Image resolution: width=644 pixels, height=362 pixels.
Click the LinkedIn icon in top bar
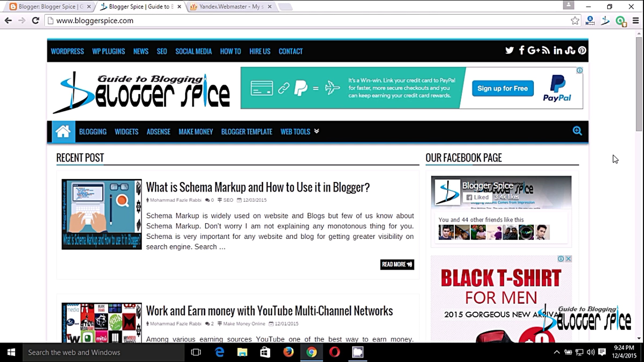(558, 50)
